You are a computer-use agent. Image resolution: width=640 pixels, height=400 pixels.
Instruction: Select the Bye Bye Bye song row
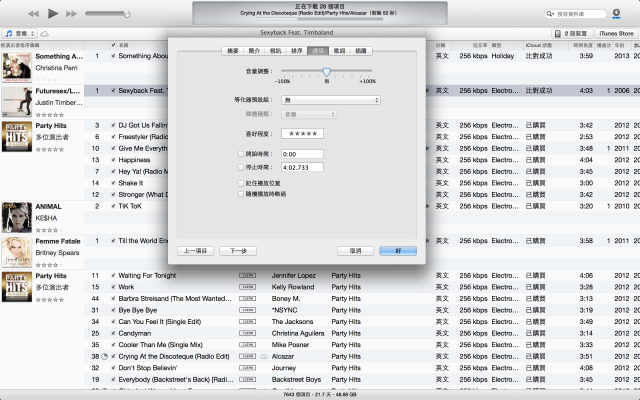coord(362,310)
